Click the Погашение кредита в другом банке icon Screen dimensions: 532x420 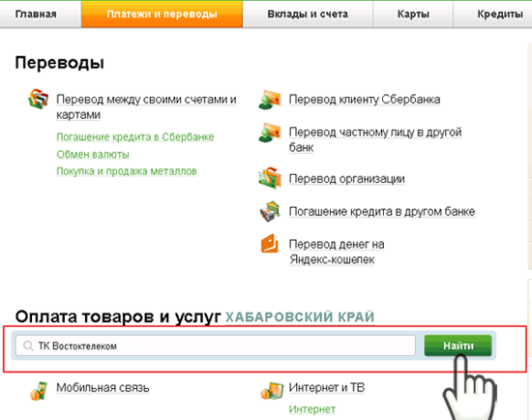click(x=270, y=211)
